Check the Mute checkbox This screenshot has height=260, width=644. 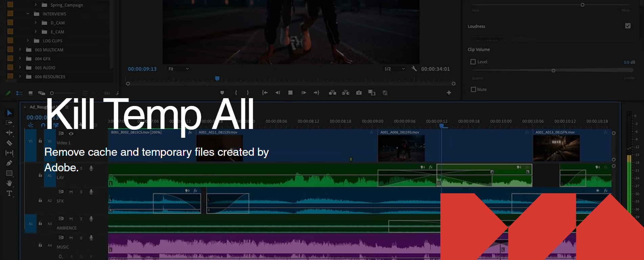pos(473,89)
